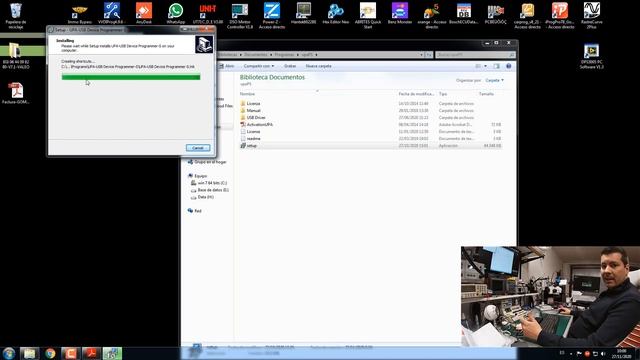
Task: Open Google Chrome from the taskbar
Action: (50, 353)
